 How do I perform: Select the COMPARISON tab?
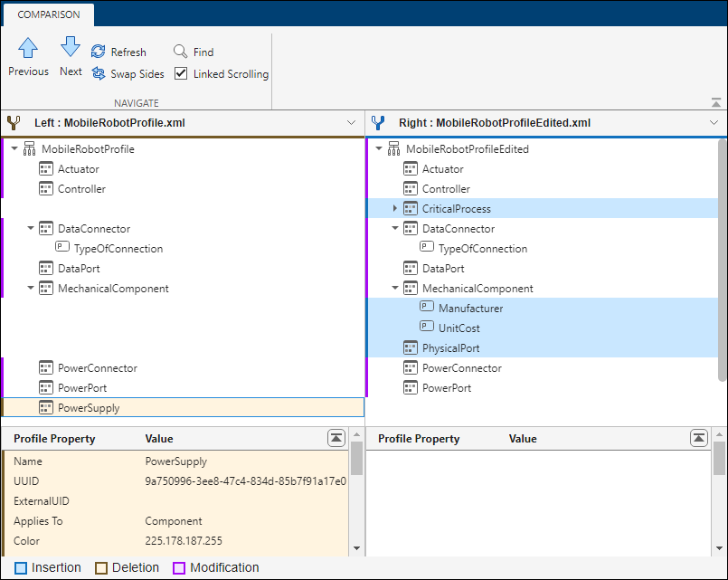click(48, 14)
